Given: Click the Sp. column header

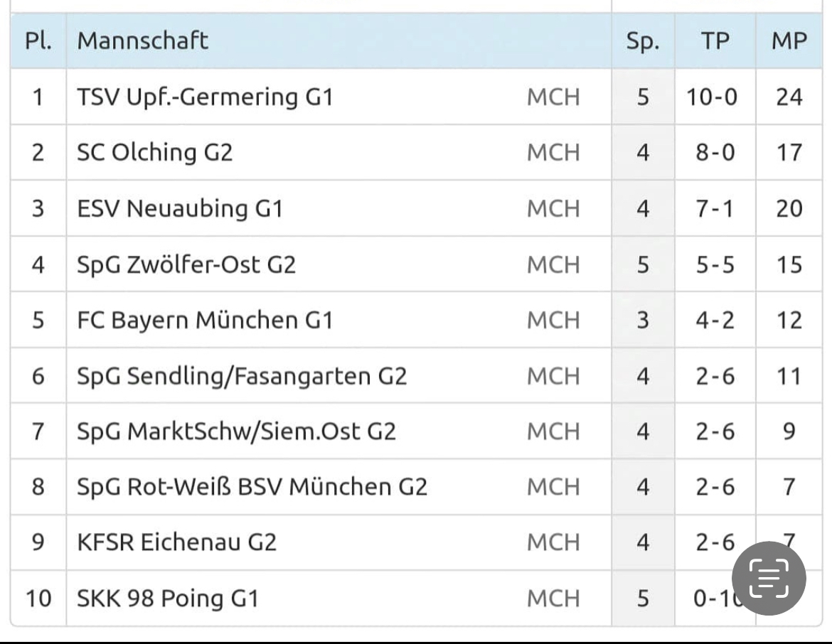Looking at the screenshot, I should pos(643,41).
